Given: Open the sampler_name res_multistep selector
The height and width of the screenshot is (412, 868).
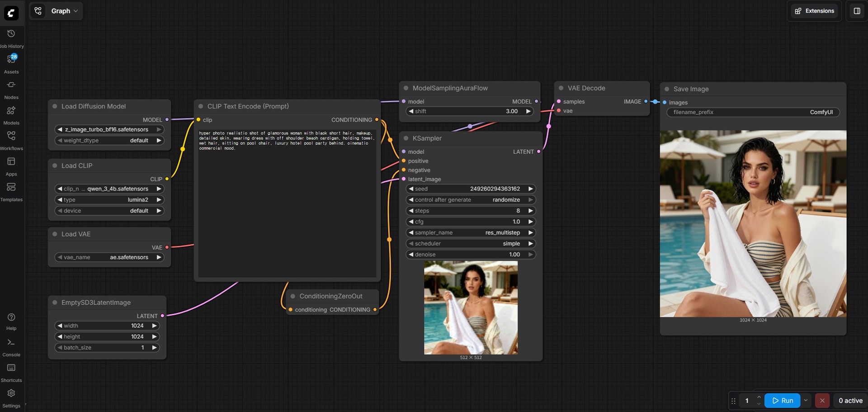Looking at the screenshot, I should 470,232.
